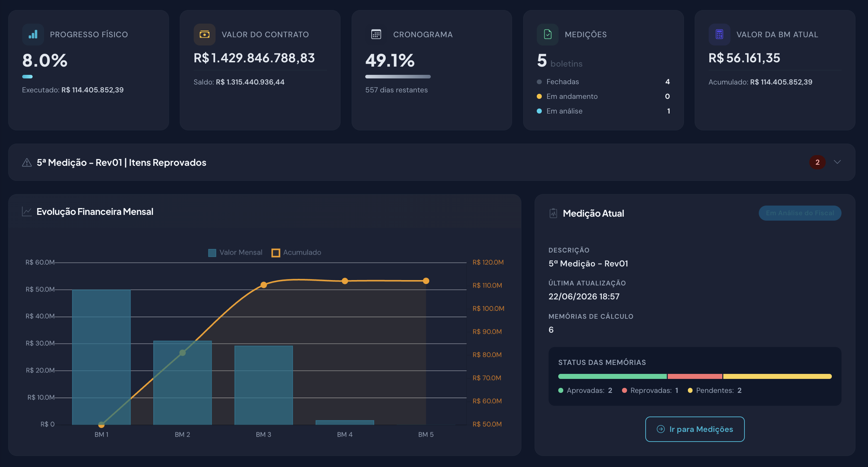Screen dimensions: 868x467
Task: Click the accumulated line point at BM 5
Action: pyautogui.click(x=426, y=281)
